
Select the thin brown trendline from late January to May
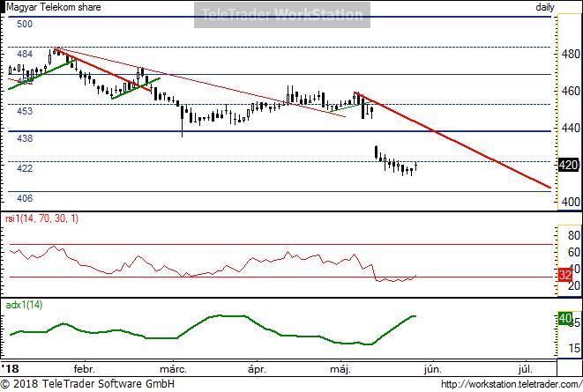[199, 83]
